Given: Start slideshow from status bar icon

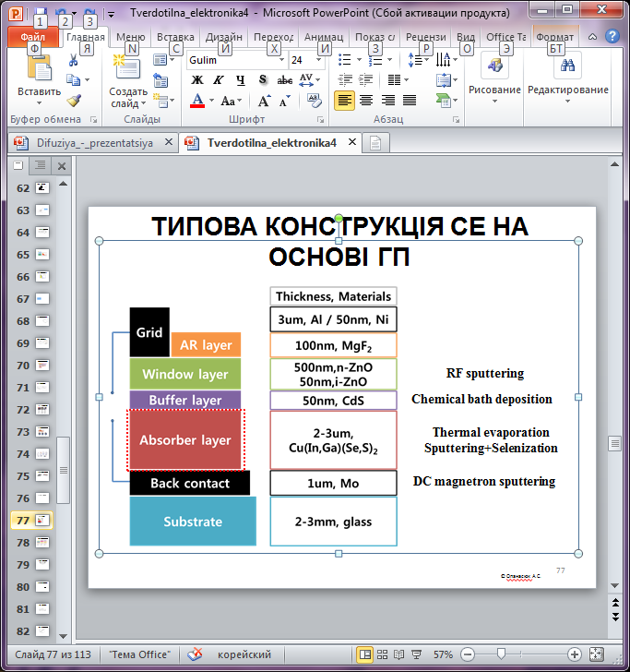Looking at the screenshot, I should [x=416, y=654].
